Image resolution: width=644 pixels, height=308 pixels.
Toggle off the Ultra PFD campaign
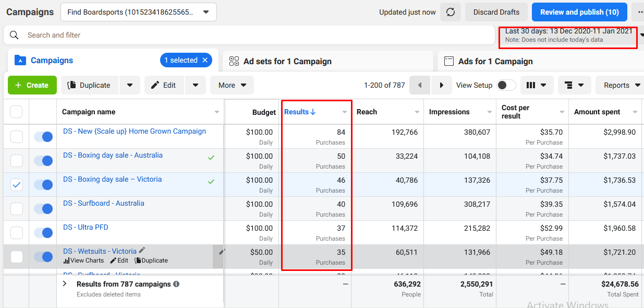pyautogui.click(x=43, y=232)
